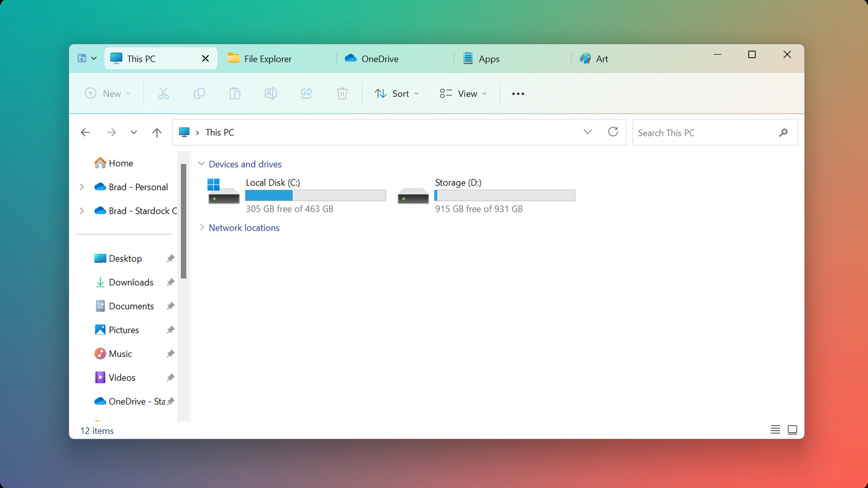This screenshot has height=488, width=868.
Task: Select the Paste icon
Action: click(x=235, y=93)
